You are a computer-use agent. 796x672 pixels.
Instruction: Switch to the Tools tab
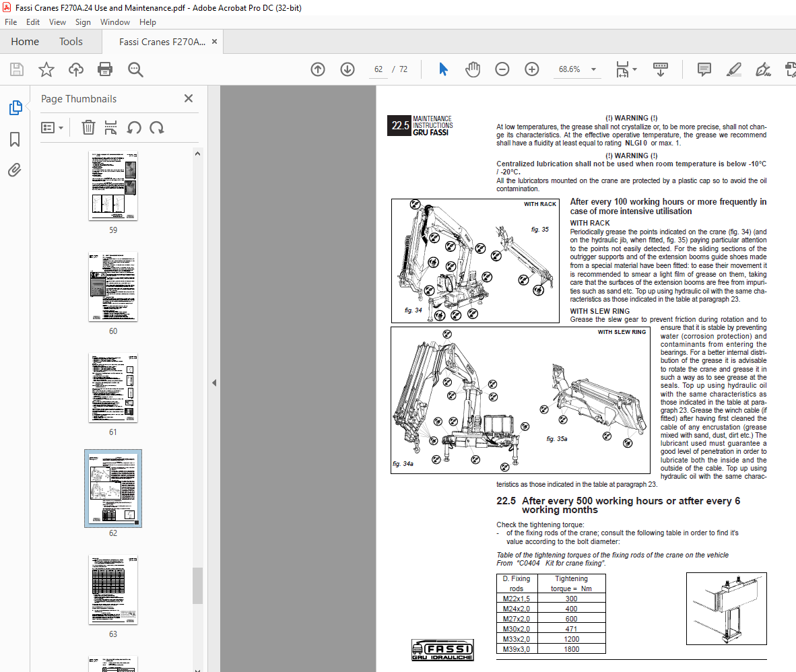(71, 42)
